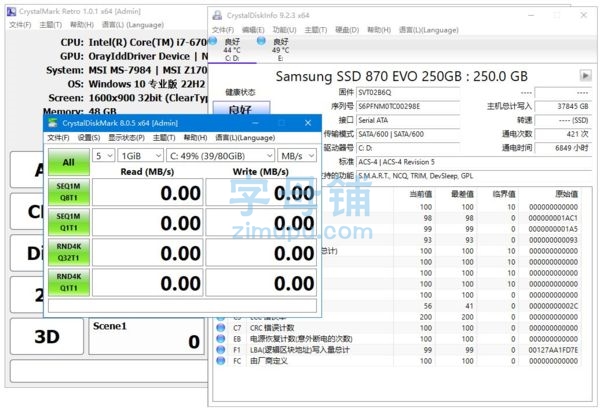Screen dimensions: 600x411
Task: Open 硬盘(D) menu in CrystalDiskInfo
Action: (347, 30)
